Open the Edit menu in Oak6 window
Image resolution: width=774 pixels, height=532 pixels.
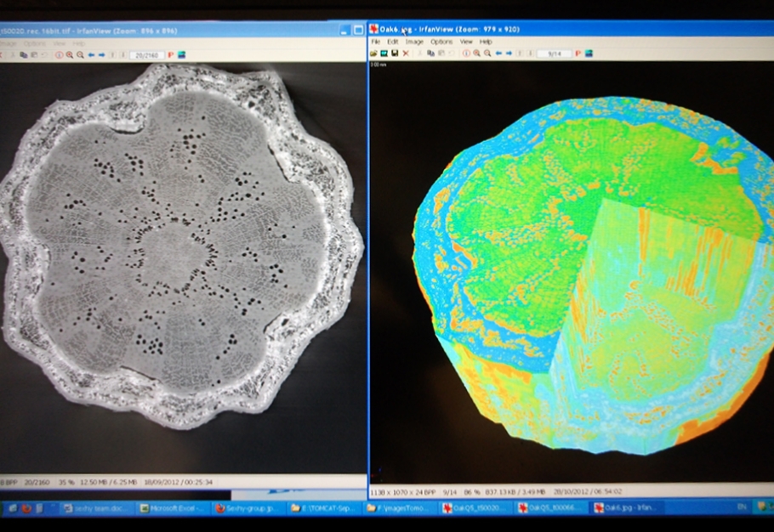point(392,42)
